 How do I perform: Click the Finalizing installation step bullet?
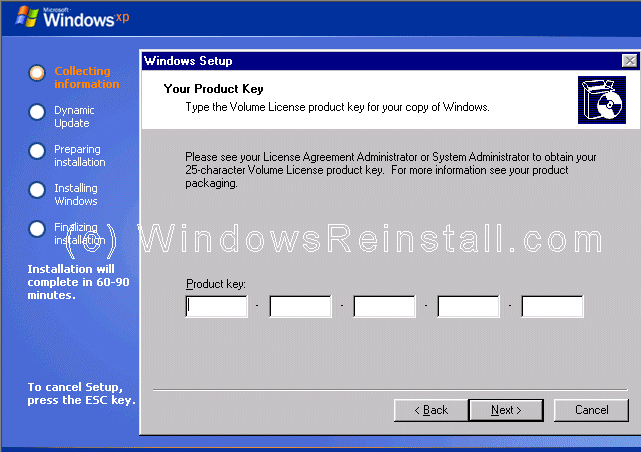(x=37, y=228)
